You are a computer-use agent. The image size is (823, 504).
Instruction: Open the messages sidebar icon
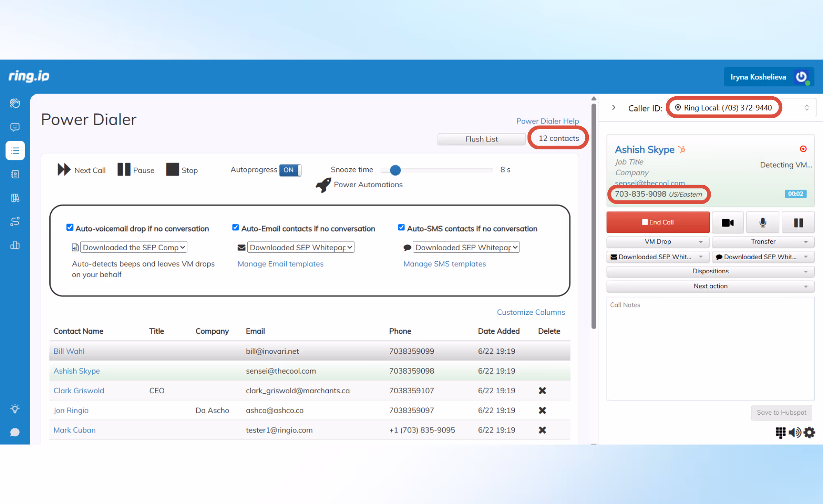tap(15, 127)
